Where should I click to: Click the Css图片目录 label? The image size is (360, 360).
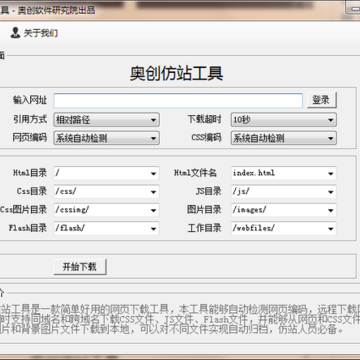point(24,210)
